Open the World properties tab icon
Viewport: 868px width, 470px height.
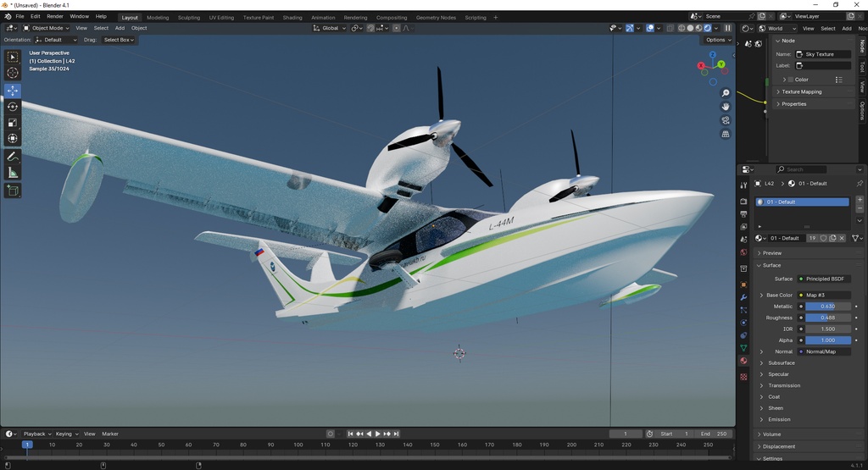[x=743, y=252]
